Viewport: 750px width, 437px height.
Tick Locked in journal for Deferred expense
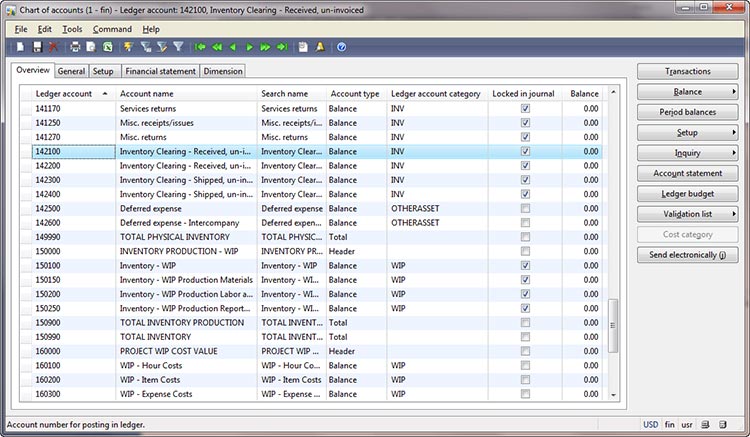525,208
